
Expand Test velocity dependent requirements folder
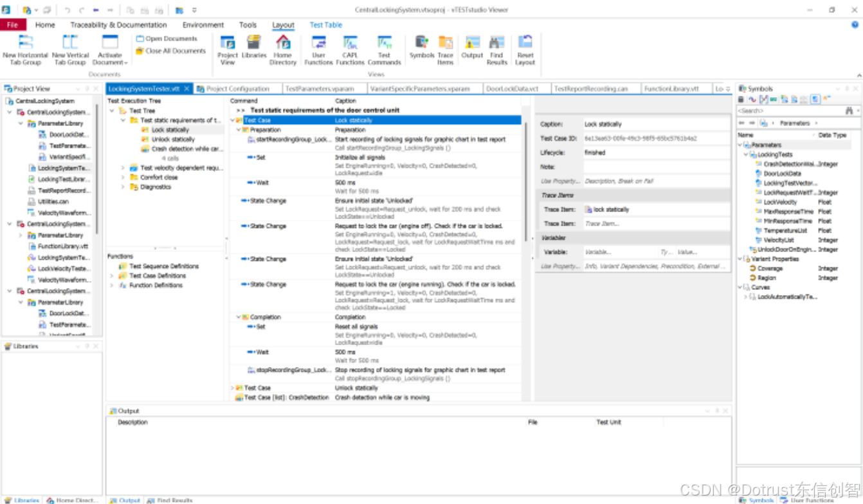pyautogui.click(x=123, y=168)
